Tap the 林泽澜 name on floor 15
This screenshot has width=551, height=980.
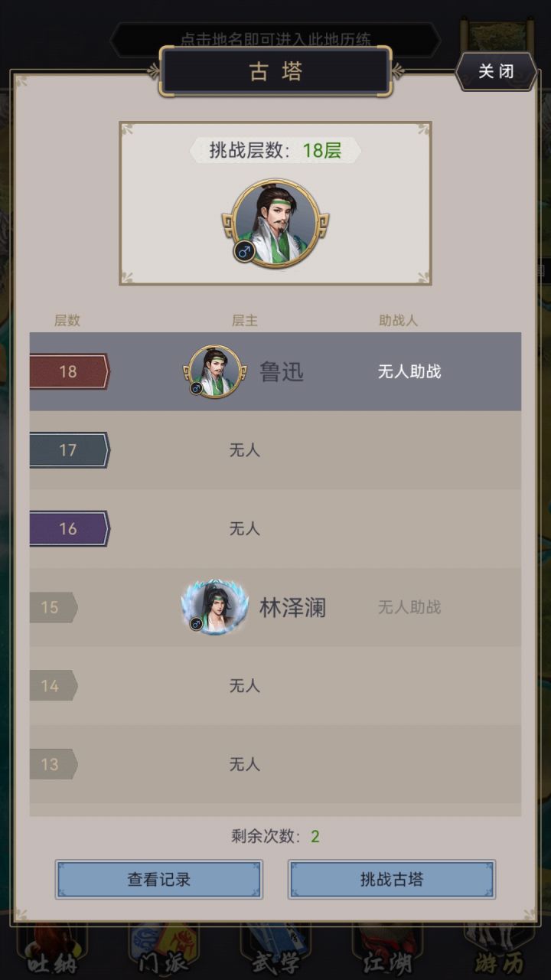point(292,608)
